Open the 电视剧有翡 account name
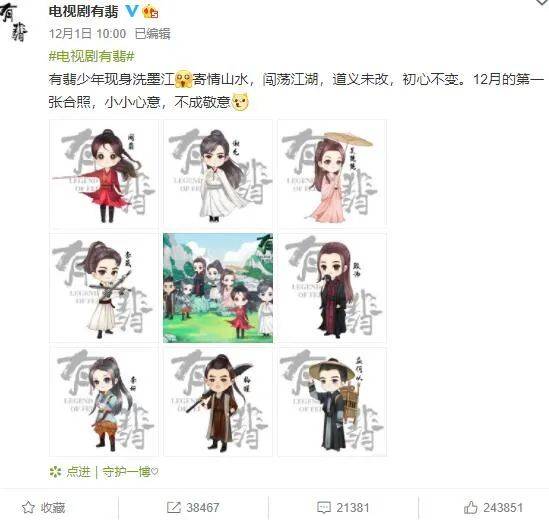The image size is (549, 520). [83, 12]
